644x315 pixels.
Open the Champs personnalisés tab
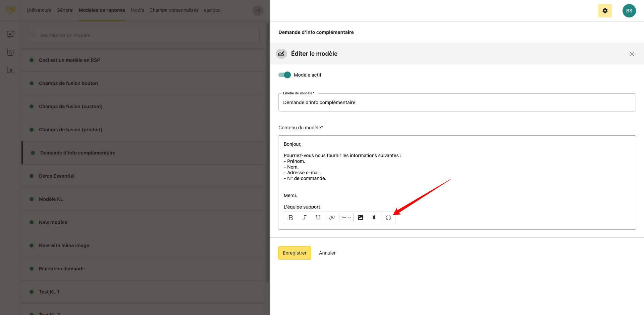coord(174,10)
